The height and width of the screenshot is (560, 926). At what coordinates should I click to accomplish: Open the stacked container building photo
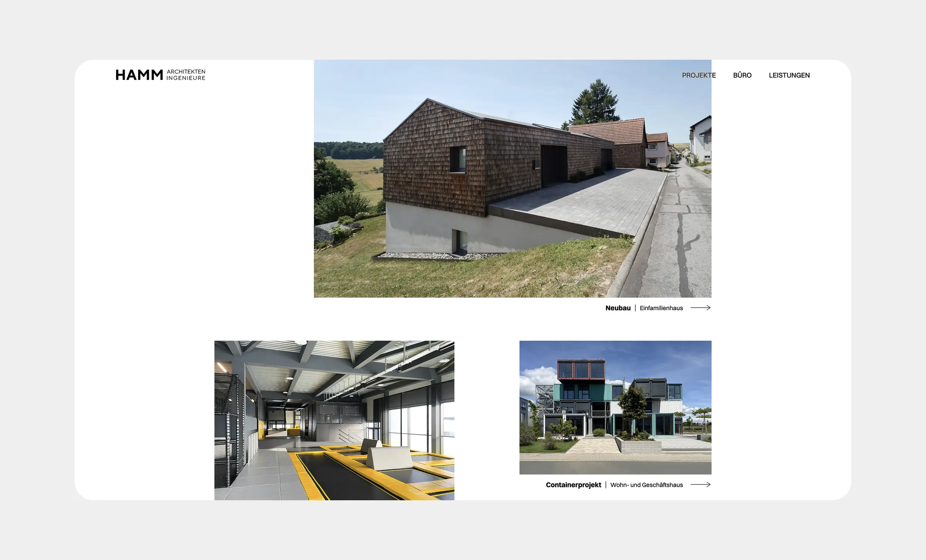tap(615, 407)
